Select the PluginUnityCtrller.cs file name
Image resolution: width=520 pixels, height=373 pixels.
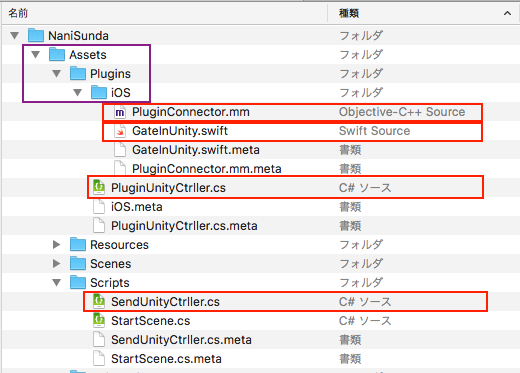tap(168, 188)
